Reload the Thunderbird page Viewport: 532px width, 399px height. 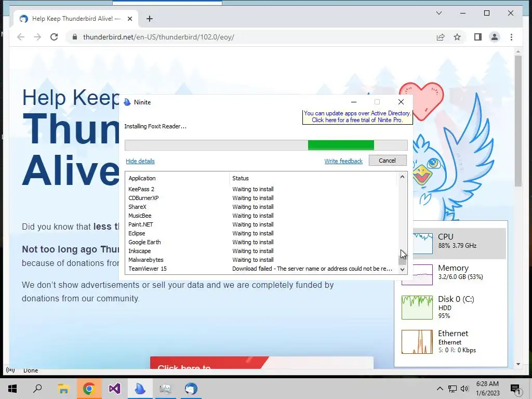coord(54,37)
